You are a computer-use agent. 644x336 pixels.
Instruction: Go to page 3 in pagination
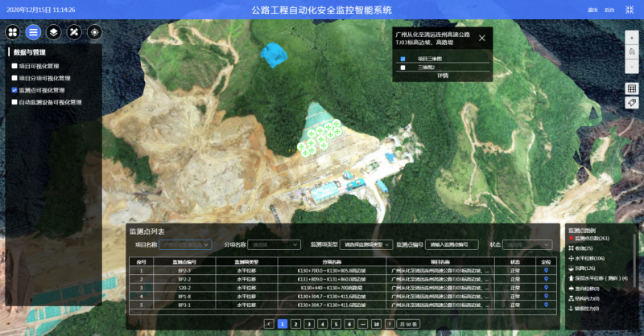pyautogui.click(x=309, y=323)
